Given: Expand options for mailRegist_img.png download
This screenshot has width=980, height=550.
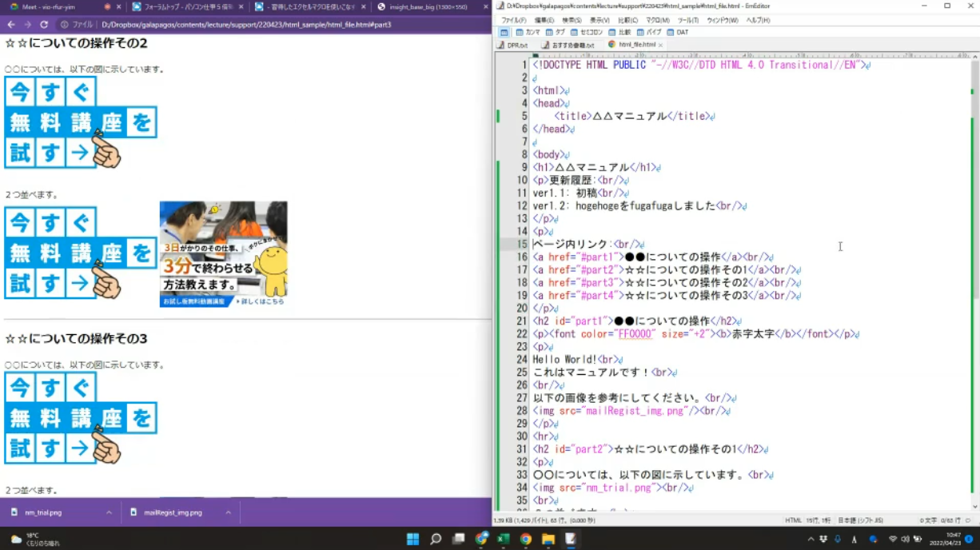Looking at the screenshot, I should (x=228, y=512).
